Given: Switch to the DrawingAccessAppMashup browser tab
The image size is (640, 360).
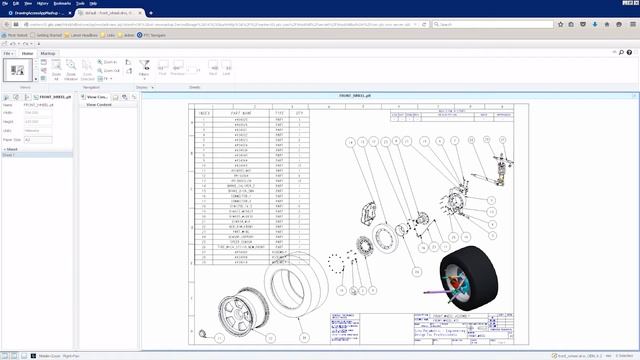Looking at the screenshot, I should pos(39,13).
